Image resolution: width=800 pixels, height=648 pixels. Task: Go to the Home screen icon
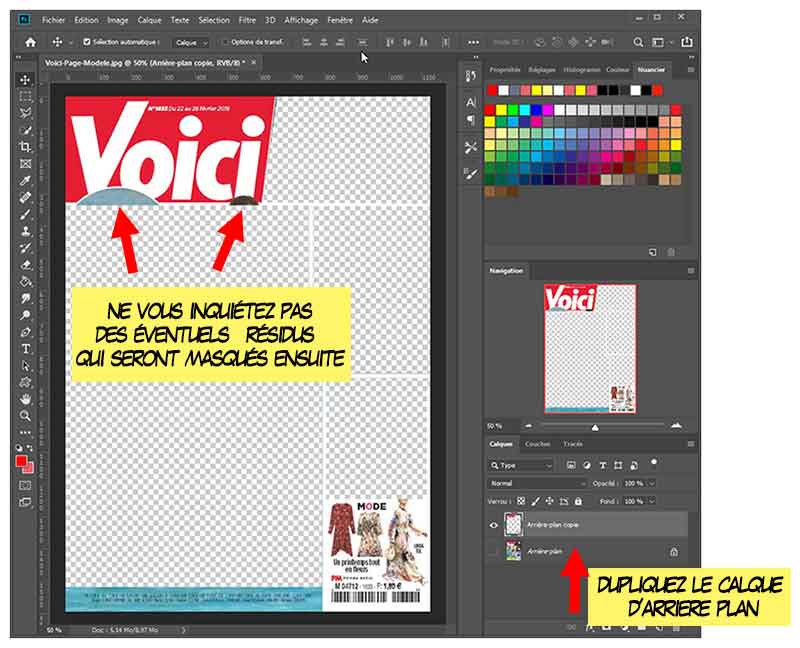31,42
